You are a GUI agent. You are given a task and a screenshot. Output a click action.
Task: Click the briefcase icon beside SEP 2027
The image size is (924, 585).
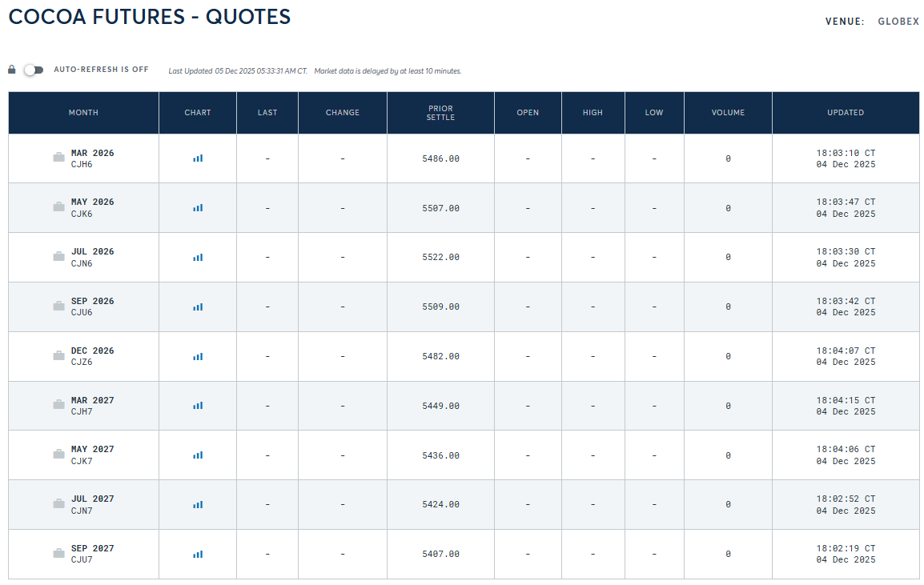pyautogui.click(x=59, y=553)
